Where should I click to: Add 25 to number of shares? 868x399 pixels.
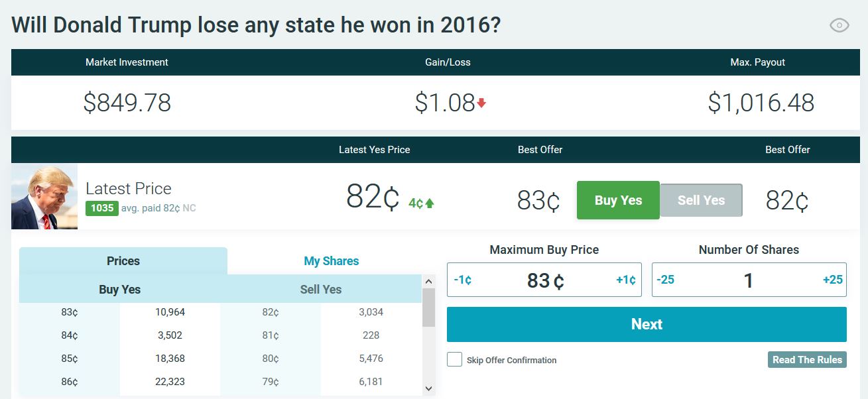tap(832, 280)
